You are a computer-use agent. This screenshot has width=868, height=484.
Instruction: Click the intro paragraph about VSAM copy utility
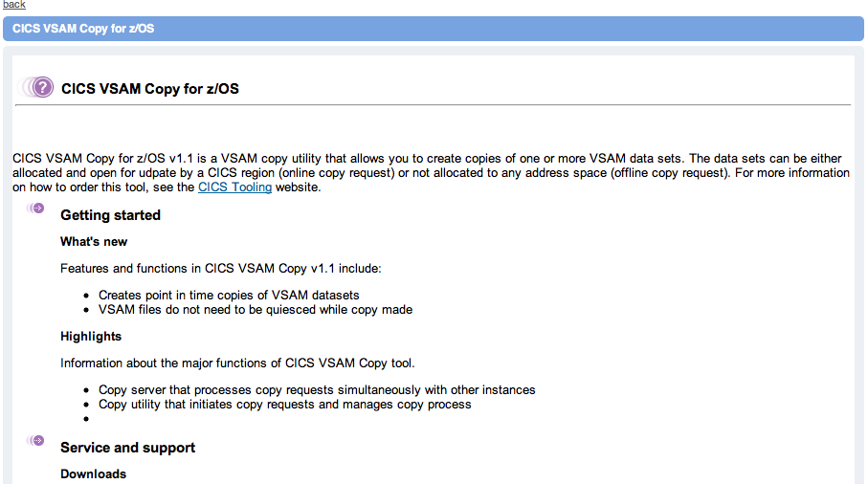point(431,172)
